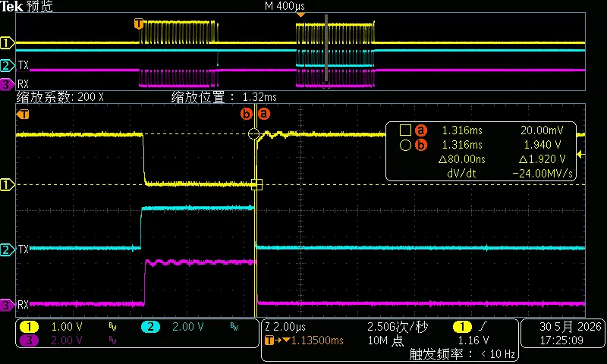
Task: Select the orange cursor 'b' label
Action: (246, 114)
